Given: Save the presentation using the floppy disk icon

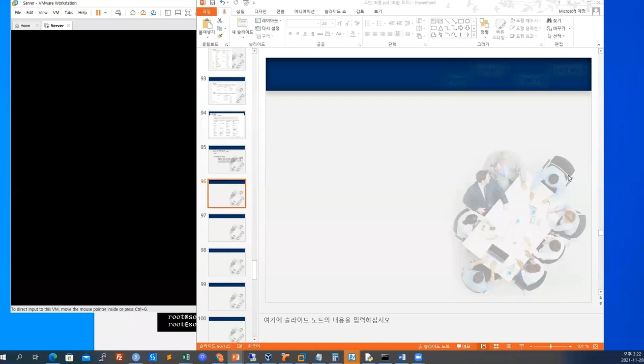Looking at the screenshot, I should pyautogui.click(x=213, y=3).
